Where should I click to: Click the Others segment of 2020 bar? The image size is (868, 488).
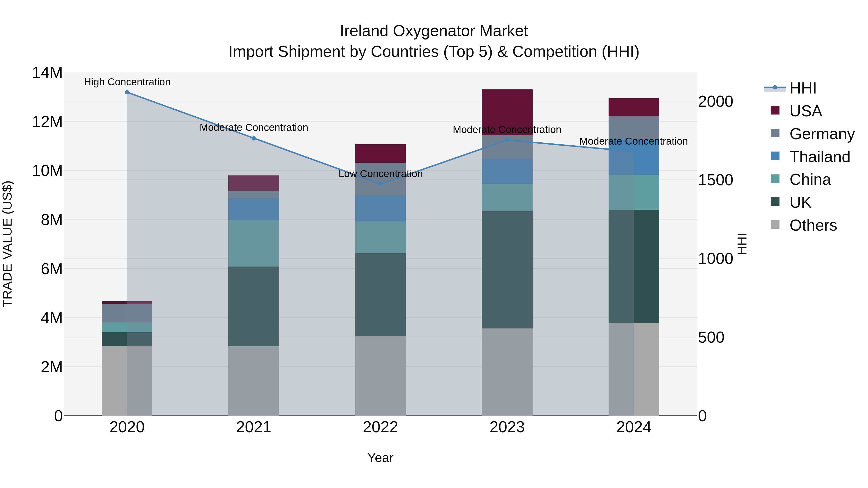(x=127, y=381)
